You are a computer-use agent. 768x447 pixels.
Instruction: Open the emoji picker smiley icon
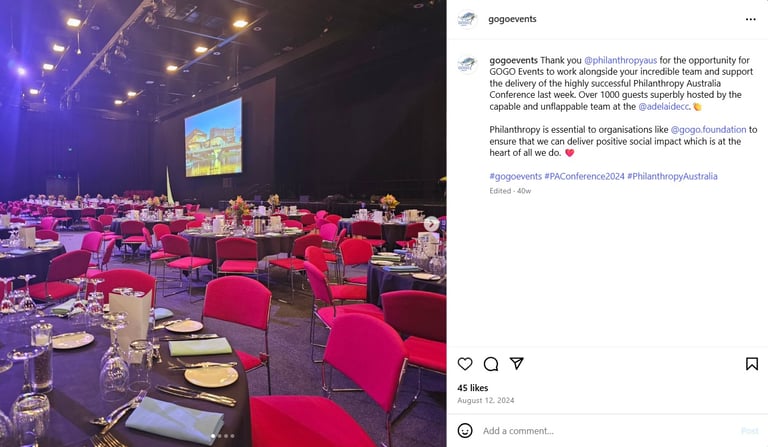[465, 430]
